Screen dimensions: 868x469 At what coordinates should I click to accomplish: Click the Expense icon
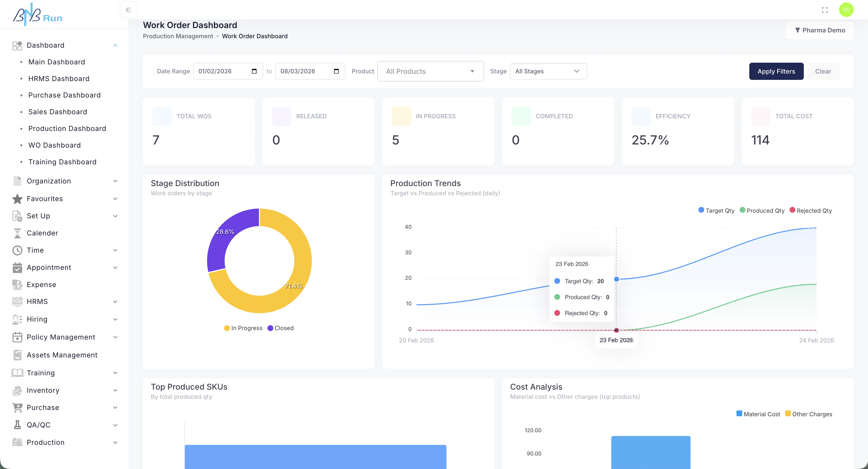coord(17,285)
